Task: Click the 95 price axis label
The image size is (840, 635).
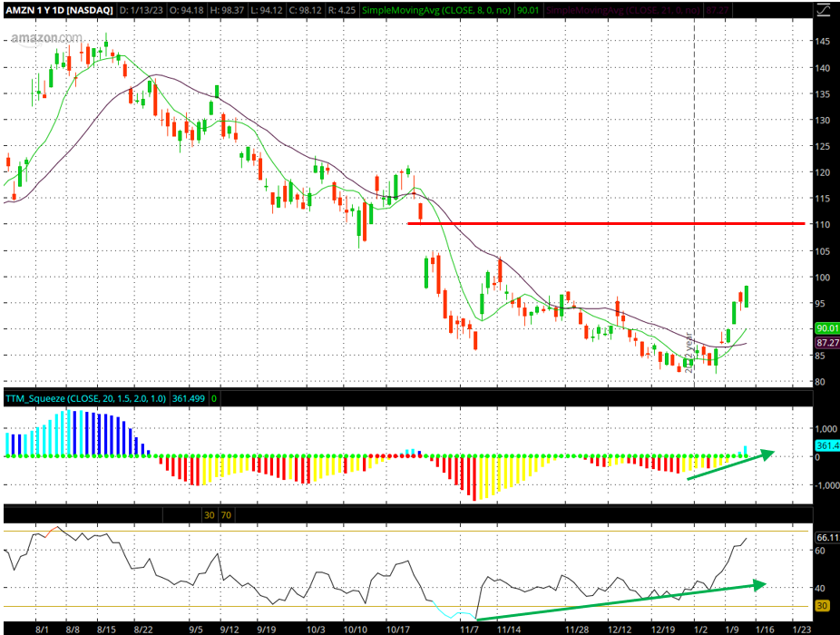Action: 820,303
